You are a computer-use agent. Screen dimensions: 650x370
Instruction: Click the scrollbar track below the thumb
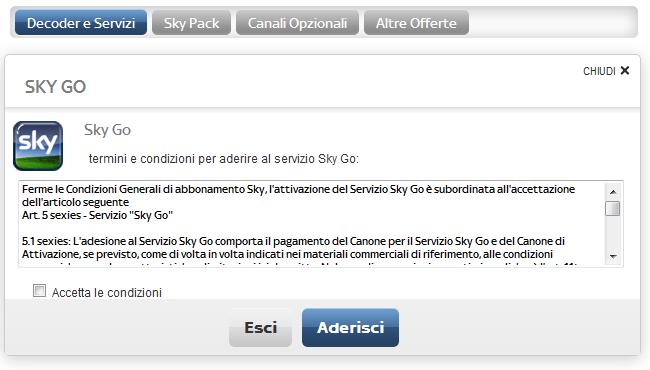pos(613,232)
